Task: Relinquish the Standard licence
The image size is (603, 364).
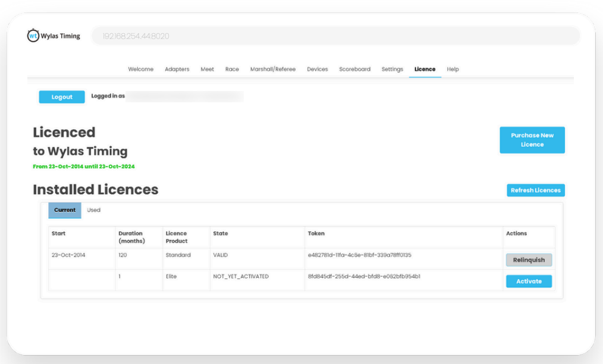Action: point(528,259)
